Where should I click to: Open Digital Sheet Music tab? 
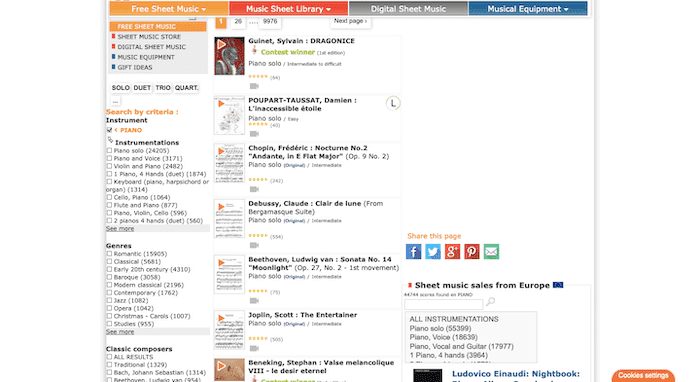click(x=408, y=8)
